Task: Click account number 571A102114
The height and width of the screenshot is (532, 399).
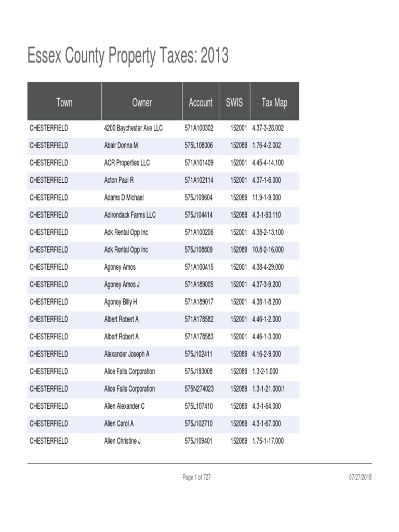Action: 199,180
